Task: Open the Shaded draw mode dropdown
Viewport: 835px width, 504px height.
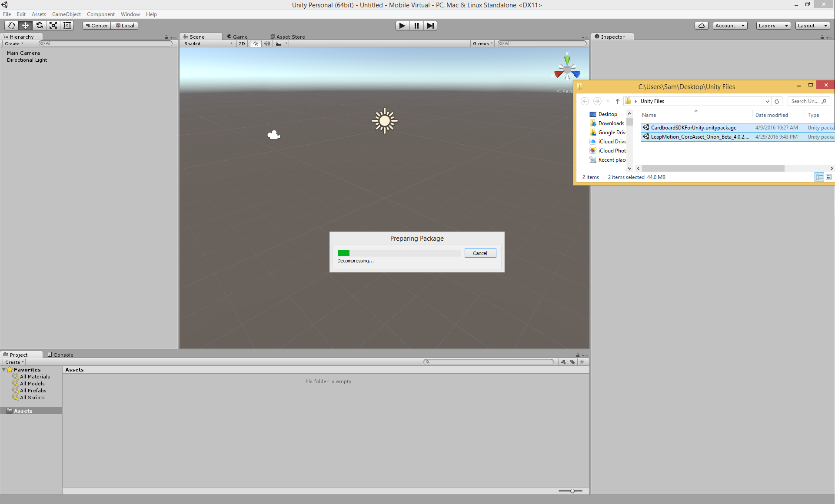Action: point(208,44)
